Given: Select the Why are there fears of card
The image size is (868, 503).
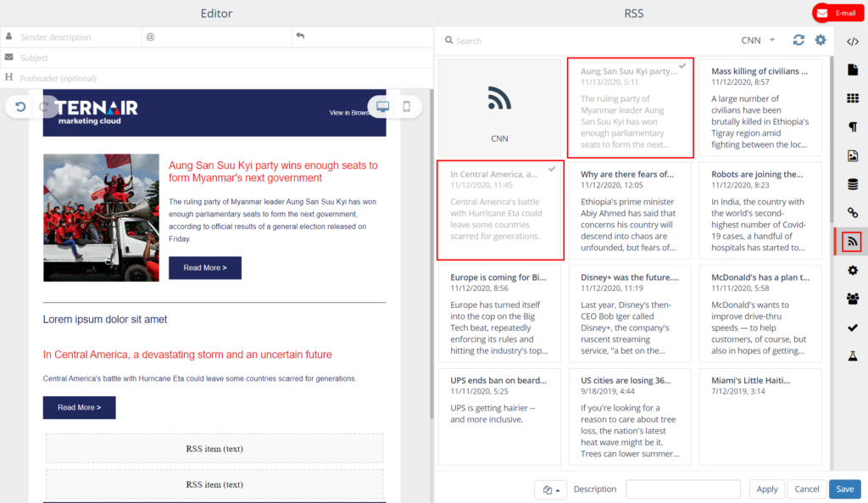Looking at the screenshot, I should point(630,210).
